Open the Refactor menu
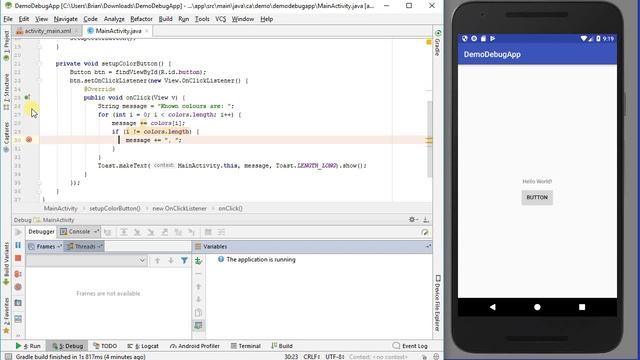The image size is (640, 360). coord(141,19)
